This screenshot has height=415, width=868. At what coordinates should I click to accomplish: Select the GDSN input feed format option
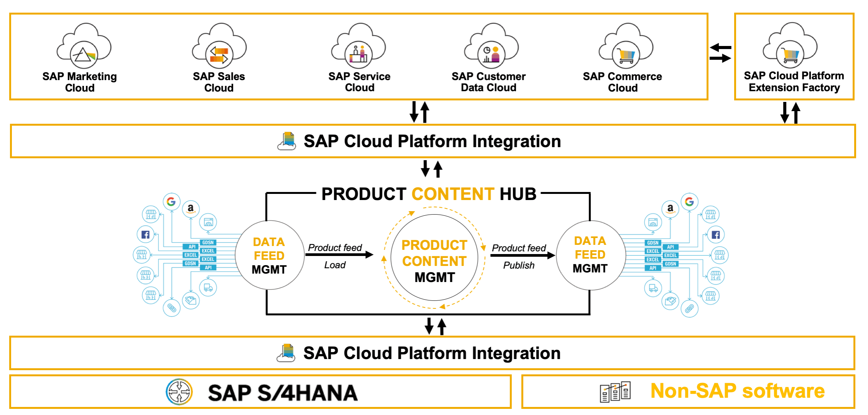[x=208, y=242]
